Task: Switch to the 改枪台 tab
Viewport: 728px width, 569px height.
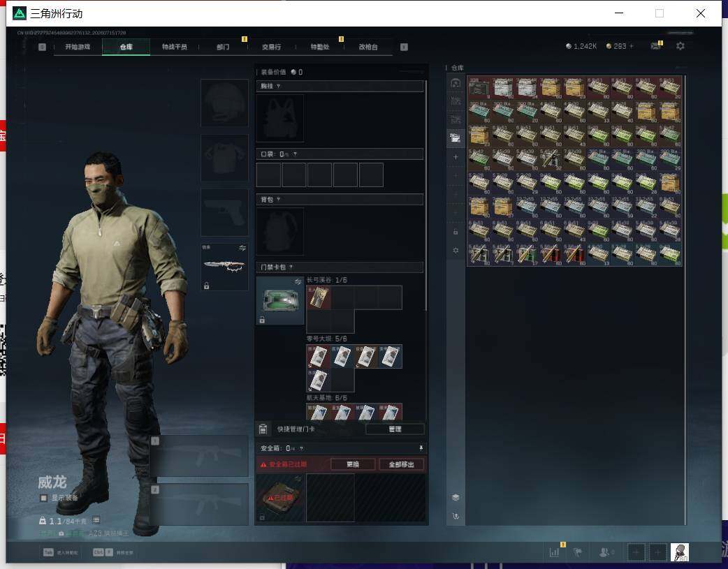Action: [367, 47]
